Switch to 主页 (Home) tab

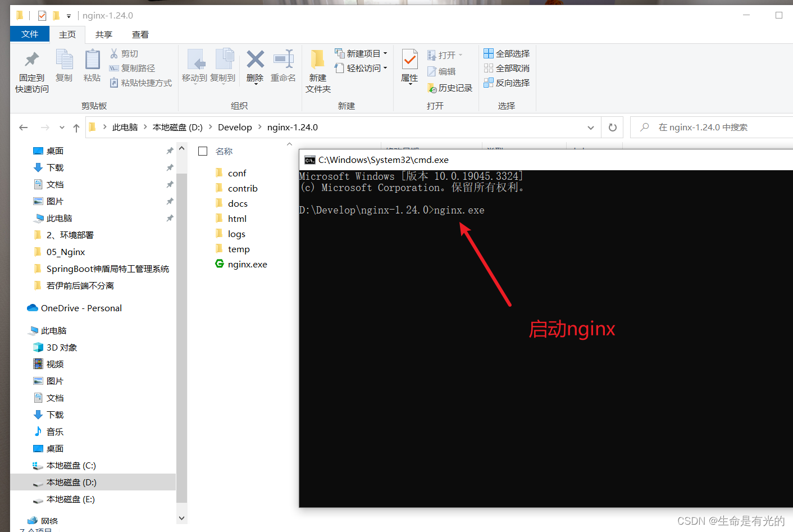tap(67, 35)
